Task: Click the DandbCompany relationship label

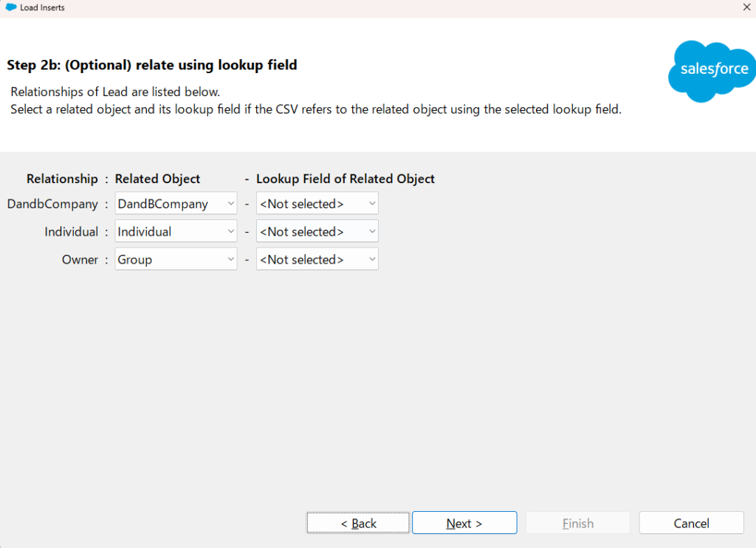Action: (52, 204)
